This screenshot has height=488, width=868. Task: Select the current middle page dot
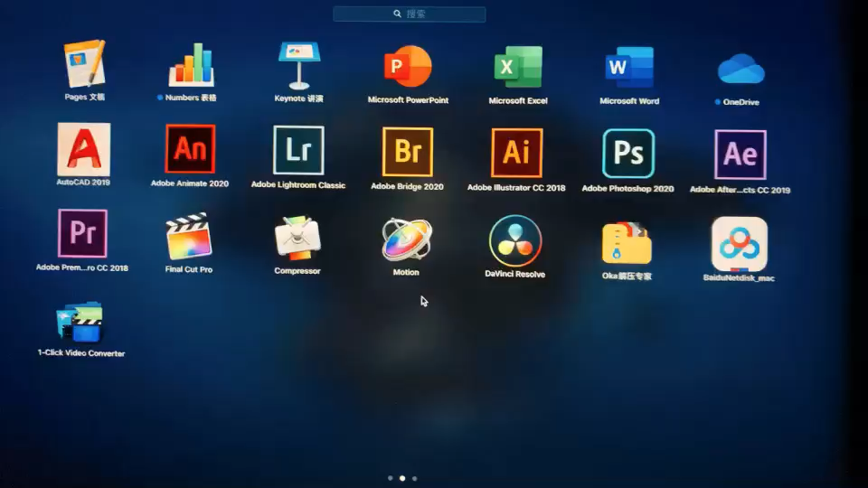402,478
